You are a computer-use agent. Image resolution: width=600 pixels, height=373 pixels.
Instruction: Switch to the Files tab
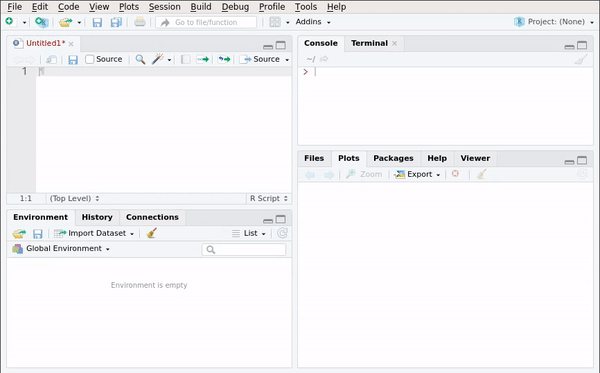click(x=314, y=158)
